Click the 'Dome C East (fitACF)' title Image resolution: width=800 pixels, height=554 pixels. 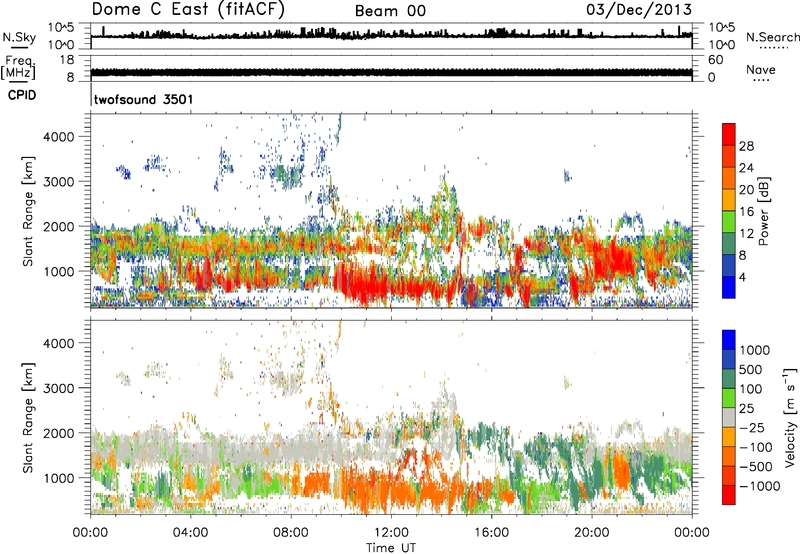(188, 10)
